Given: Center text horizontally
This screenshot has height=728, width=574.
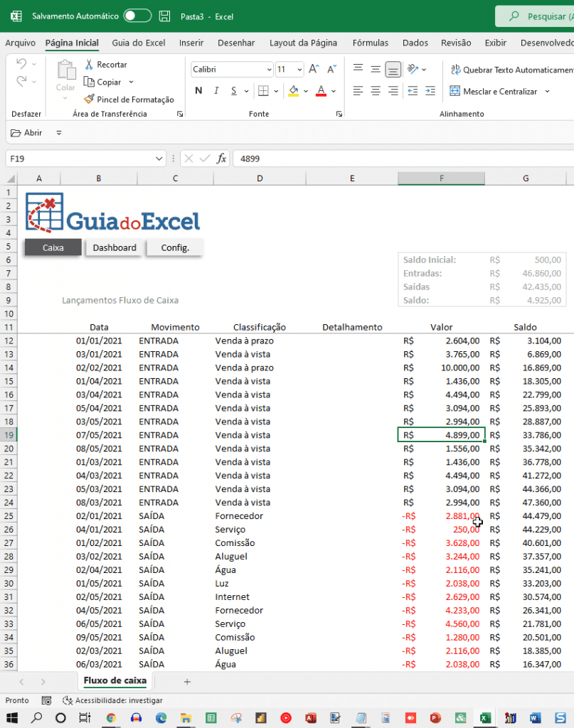Looking at the screenshot, I should click(376, 90).
